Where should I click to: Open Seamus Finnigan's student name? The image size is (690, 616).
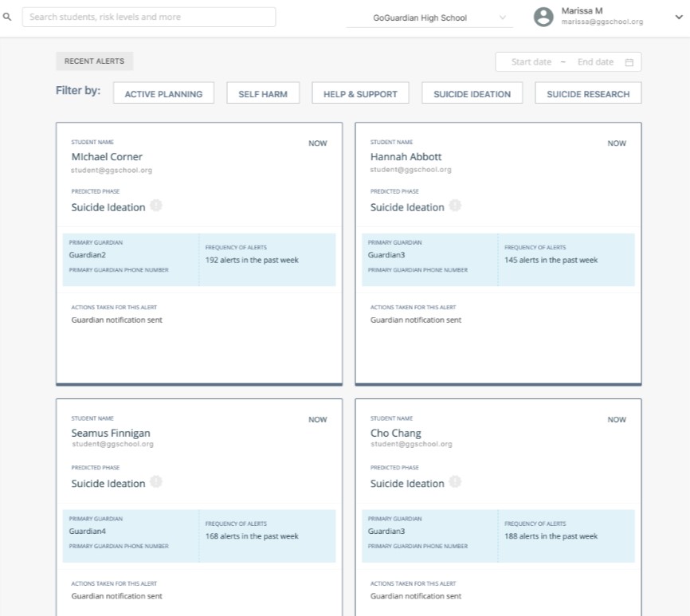click(x=111, y=434)
